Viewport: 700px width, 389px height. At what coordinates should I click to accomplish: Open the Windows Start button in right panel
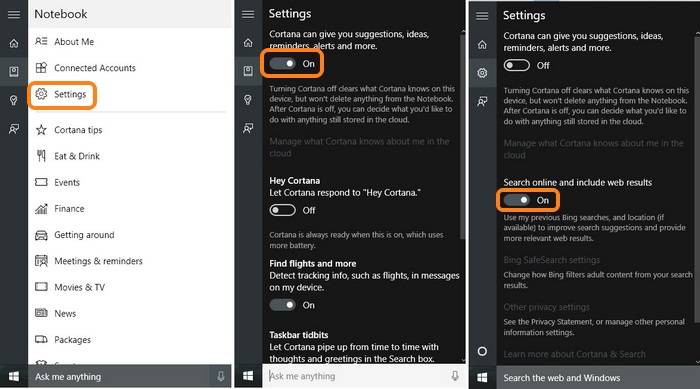[x=482, y=378]
